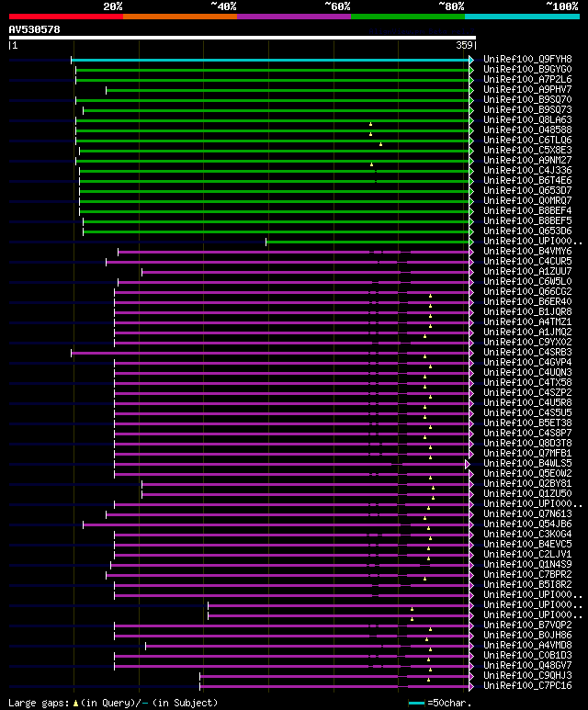Select hit label UniRef100_C3K0G4
The image size is (588, 710).
point(527,535)
